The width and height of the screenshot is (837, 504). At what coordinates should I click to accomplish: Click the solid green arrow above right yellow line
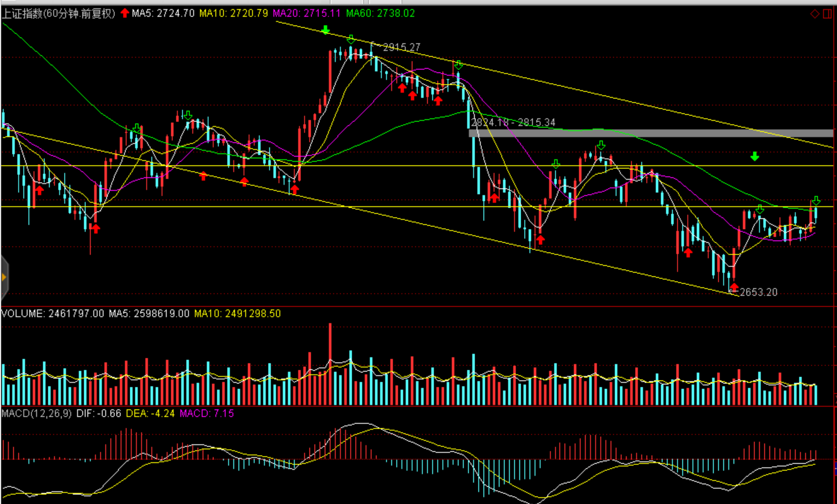(x=754, y=156)
